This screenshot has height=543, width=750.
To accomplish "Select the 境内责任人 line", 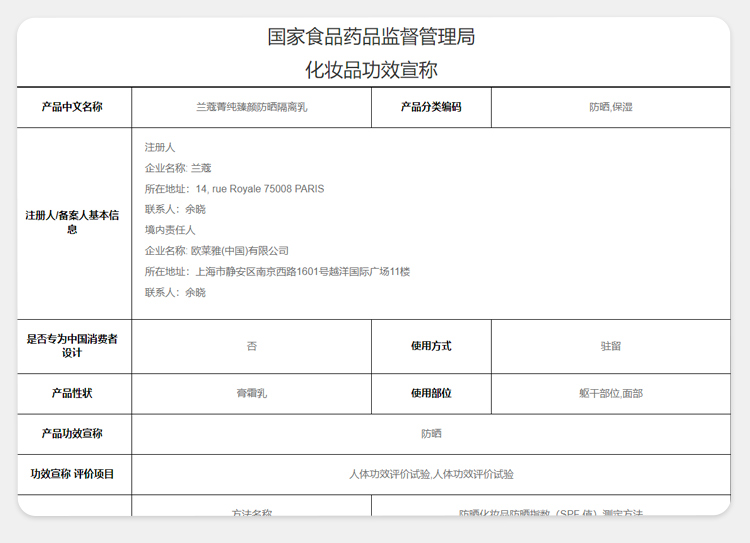I will (170, 230).
